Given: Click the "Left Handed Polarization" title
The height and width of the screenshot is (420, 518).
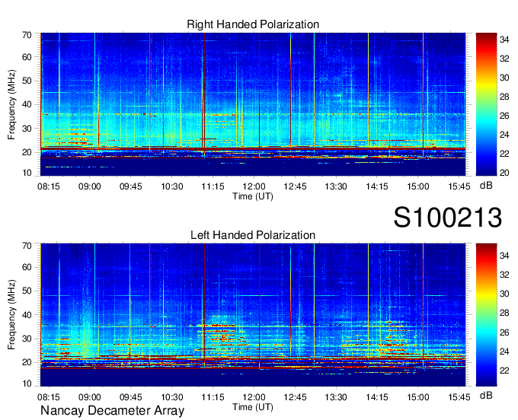Looking at the screenshot, I should [x=253, y=235].
